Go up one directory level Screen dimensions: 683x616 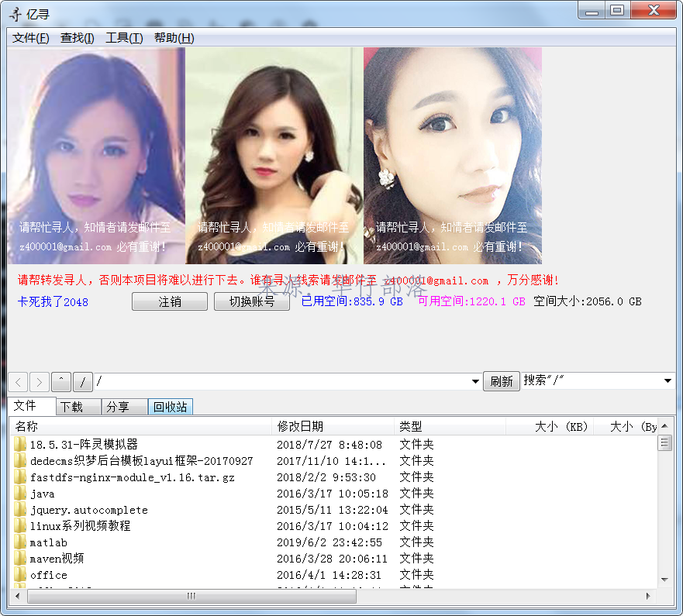61,381
